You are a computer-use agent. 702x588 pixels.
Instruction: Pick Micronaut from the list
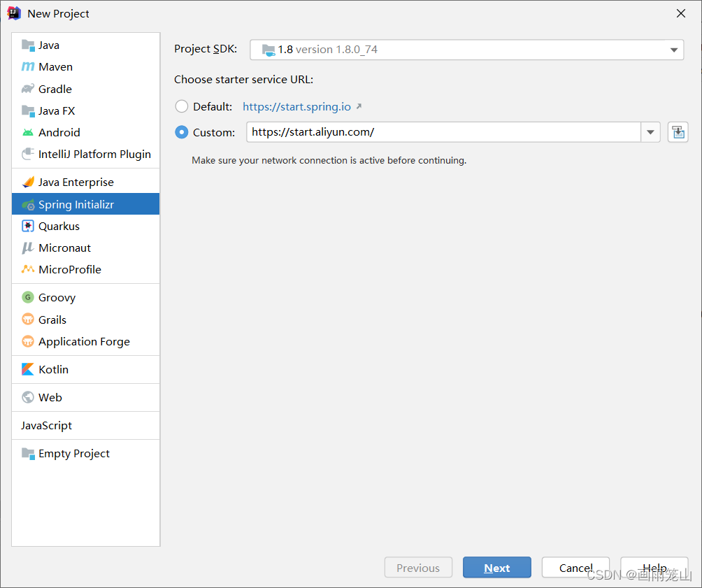point(85,248)
